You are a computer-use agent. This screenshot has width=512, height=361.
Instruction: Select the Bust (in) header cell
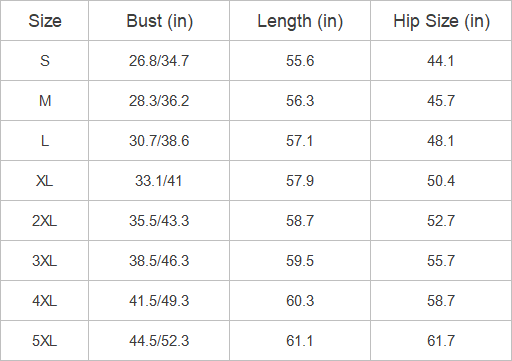(159, 21)
